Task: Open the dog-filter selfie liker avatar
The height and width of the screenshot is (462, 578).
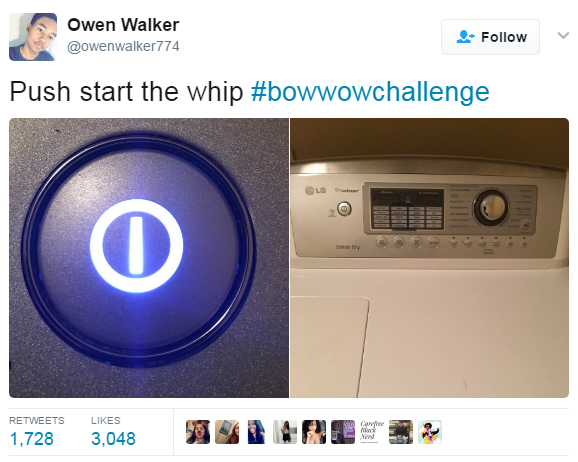Action: tap(198, 432)
